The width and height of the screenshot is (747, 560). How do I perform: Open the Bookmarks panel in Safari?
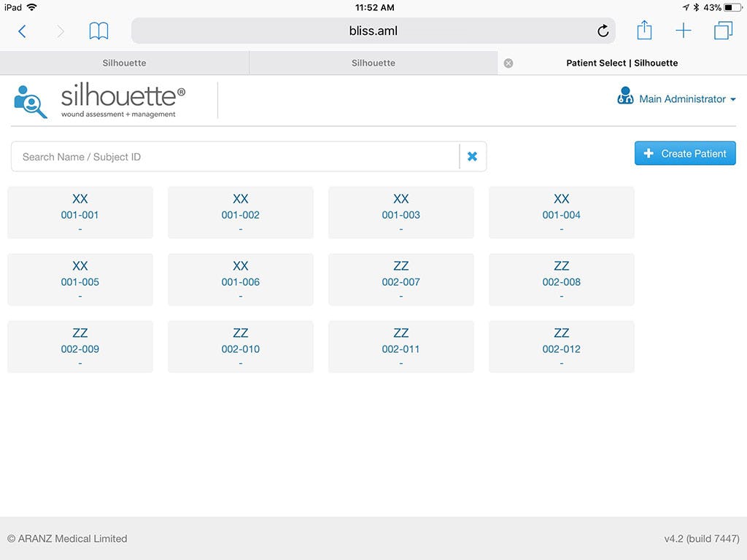[x=98, y=30]
